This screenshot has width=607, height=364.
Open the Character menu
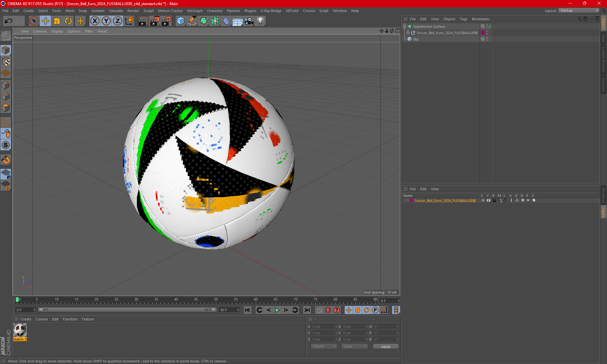click(x=215, y=11)
